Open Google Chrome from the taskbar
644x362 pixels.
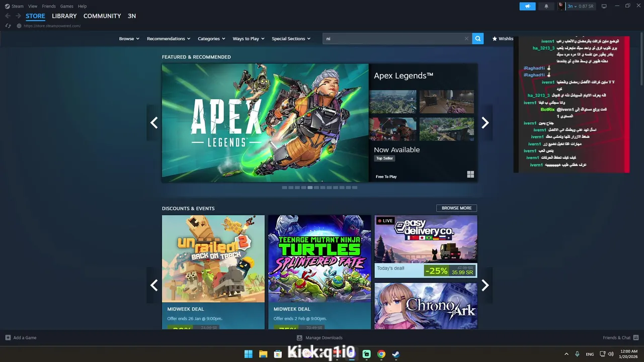[381, 354]
